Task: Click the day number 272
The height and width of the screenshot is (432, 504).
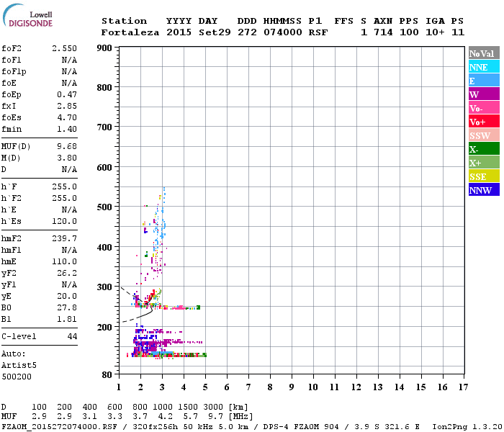Action: coord(247,32)
